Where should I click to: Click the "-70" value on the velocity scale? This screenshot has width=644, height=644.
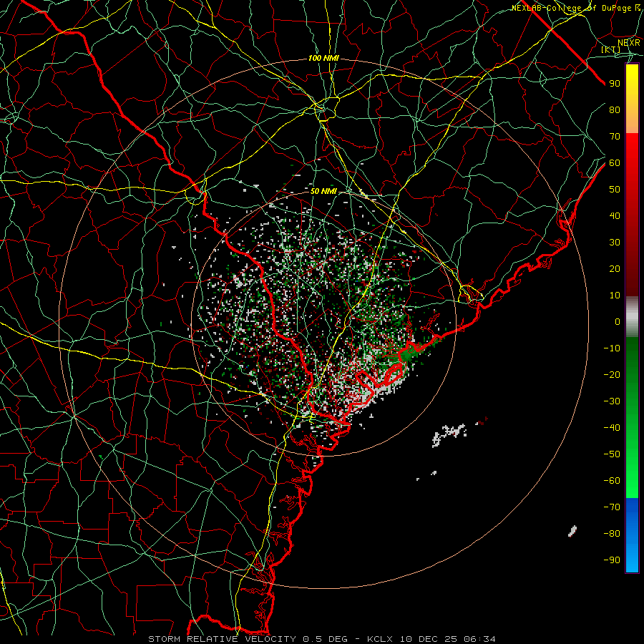tap(612, 507)
